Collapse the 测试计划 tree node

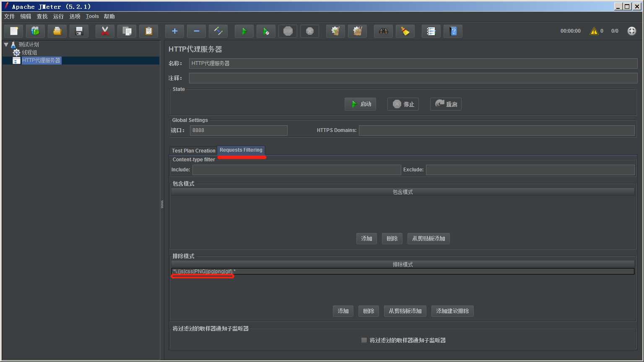tap(6, 44)
